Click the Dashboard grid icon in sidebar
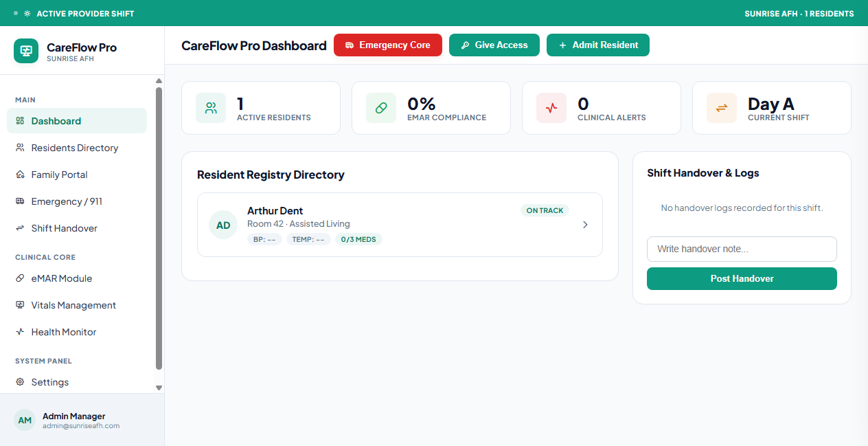 pyautogui.click(x=20, y=121)
